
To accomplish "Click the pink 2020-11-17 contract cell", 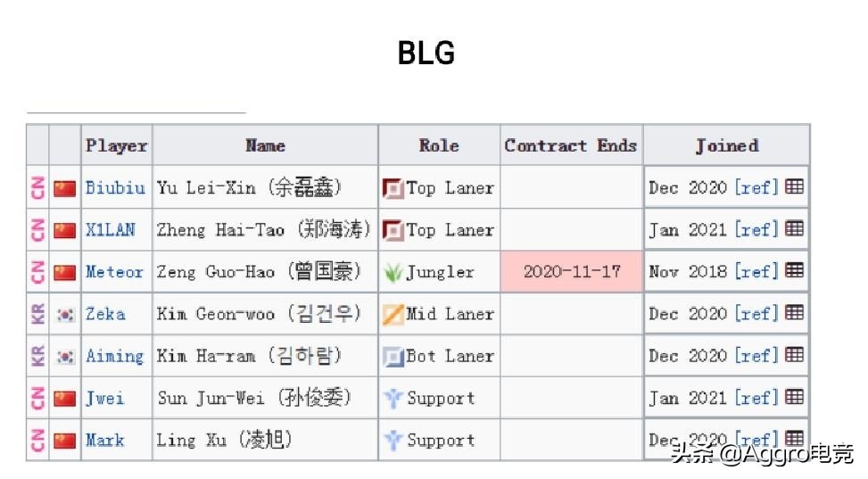I will (x=572, y=271).
